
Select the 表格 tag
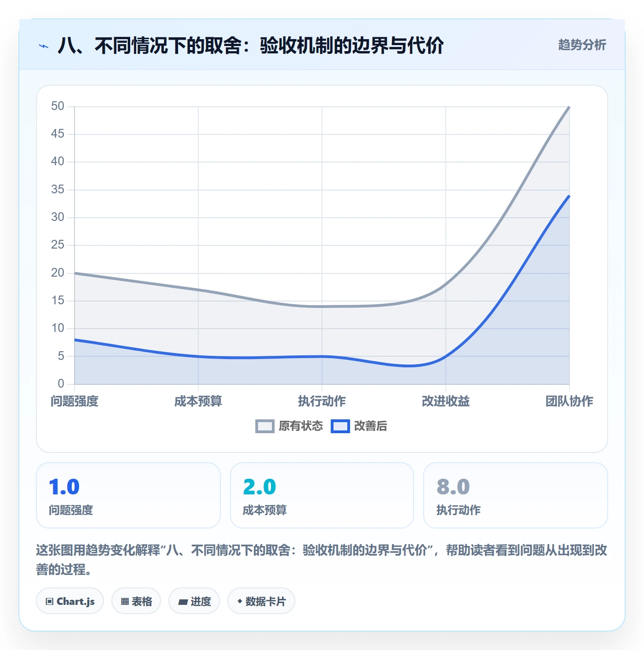(136, 601)
